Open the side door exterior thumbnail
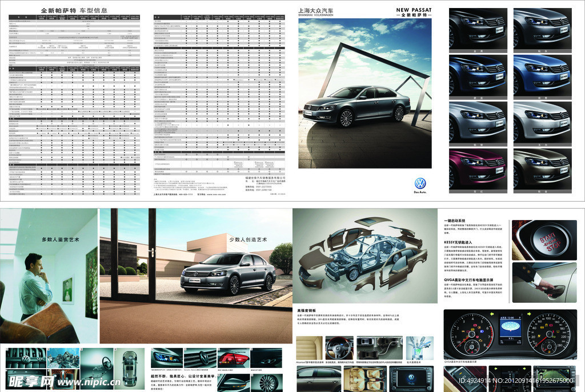The width and height of the screenshot is (585, 392). (319, 378)
